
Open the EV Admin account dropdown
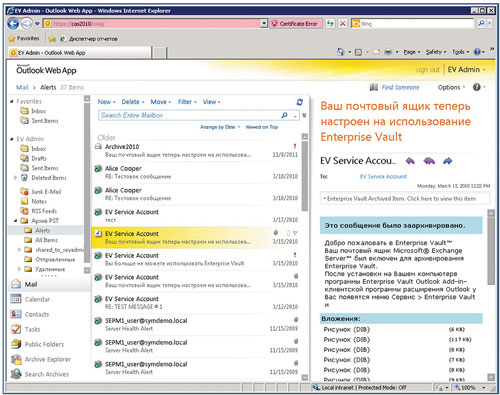[466, 70]
